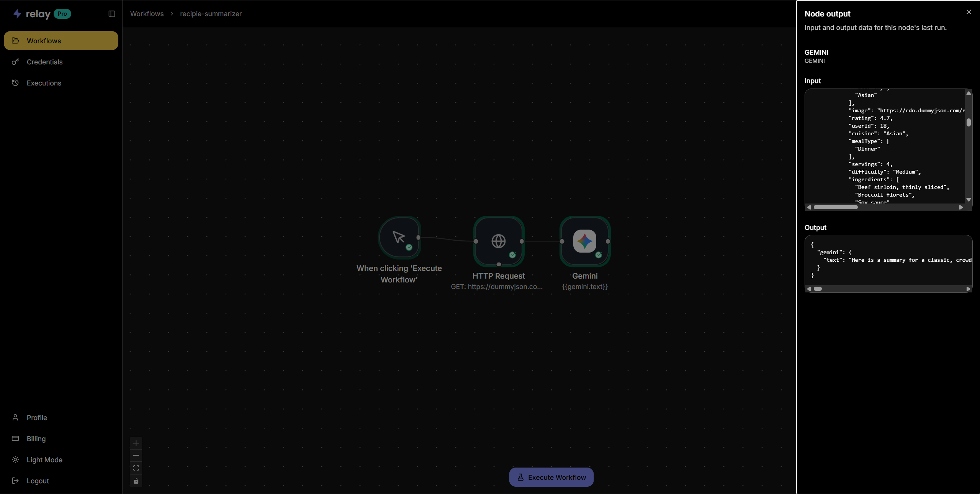Click the Gemini node's output handle
The image size is (980, 494).
pos(608,241)
